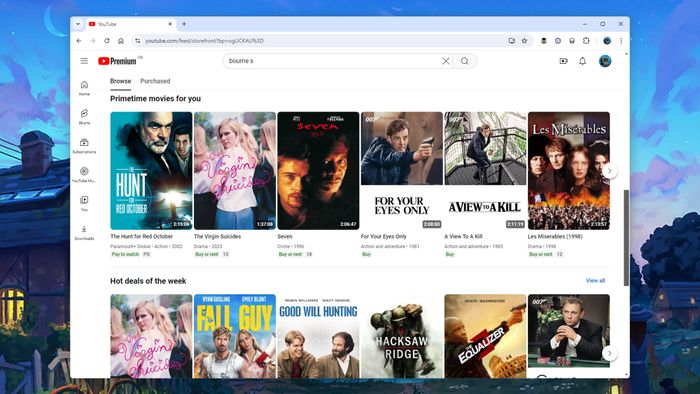Open Subscriptions in the sidebar
The width and height of the screenshot is (700, 394).
(x=84, y=146)
